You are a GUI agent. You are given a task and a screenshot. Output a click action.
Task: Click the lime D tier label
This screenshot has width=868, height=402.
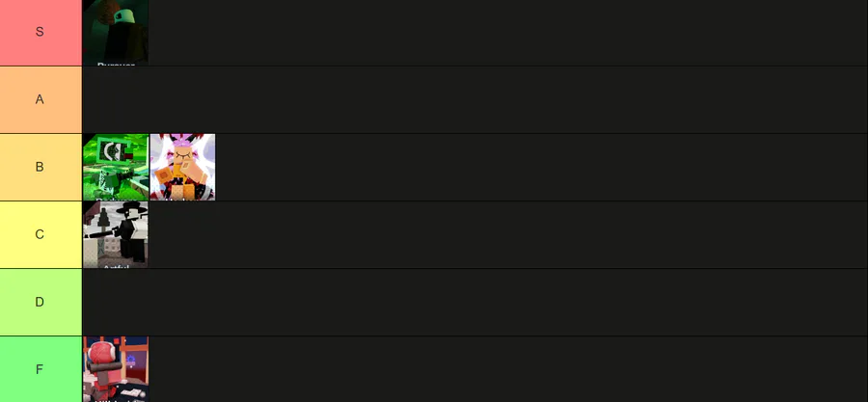[41, 302]
